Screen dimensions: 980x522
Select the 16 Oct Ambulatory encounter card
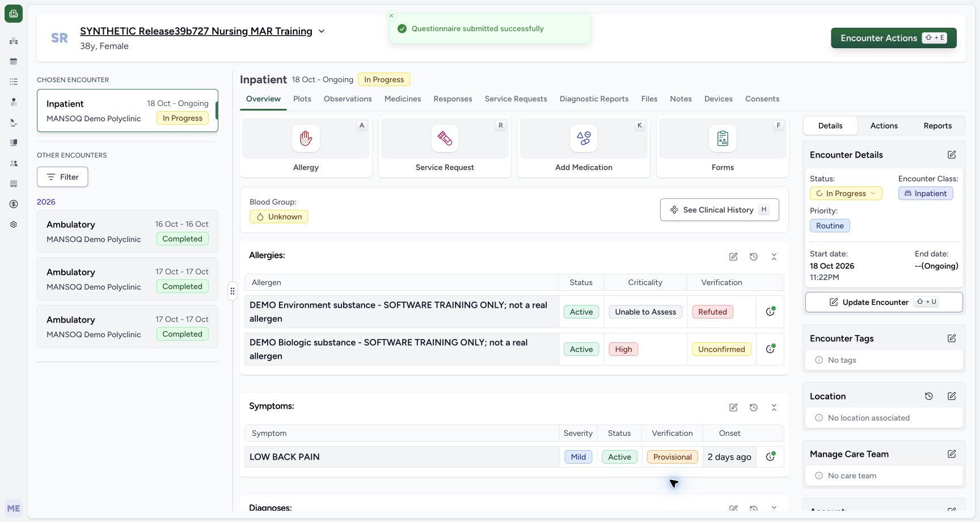click(128, 231)
